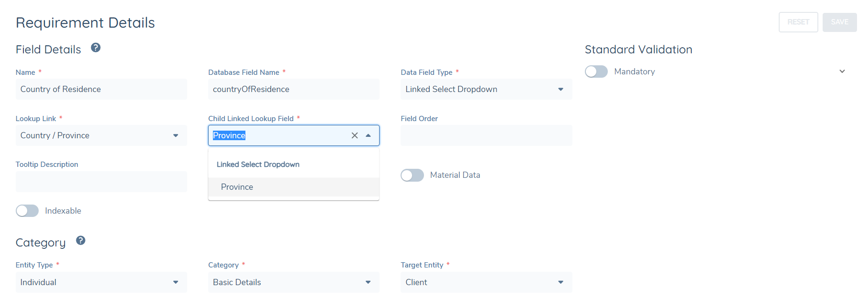Click the Name input field
Image resolution: width=868 pixels, height=298 pixels.
pyautogui.click(x=101, y=89)
